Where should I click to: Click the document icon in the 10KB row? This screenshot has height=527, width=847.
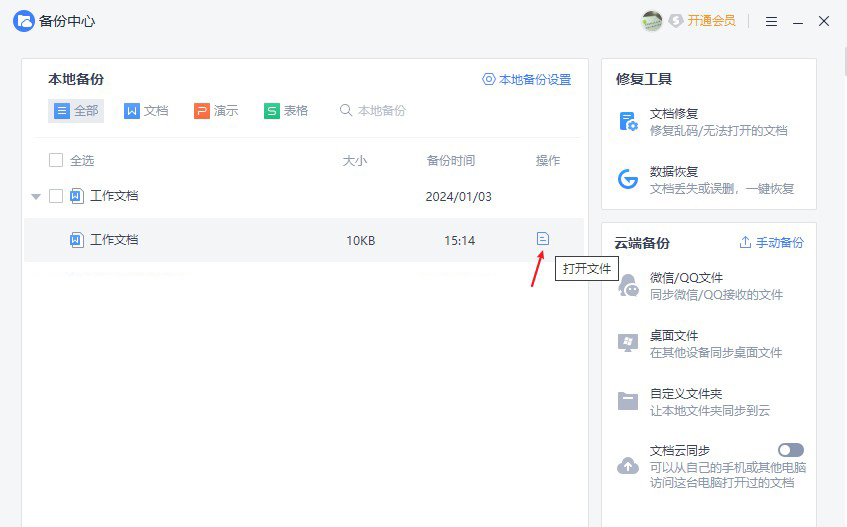click(x=77, y=240)
